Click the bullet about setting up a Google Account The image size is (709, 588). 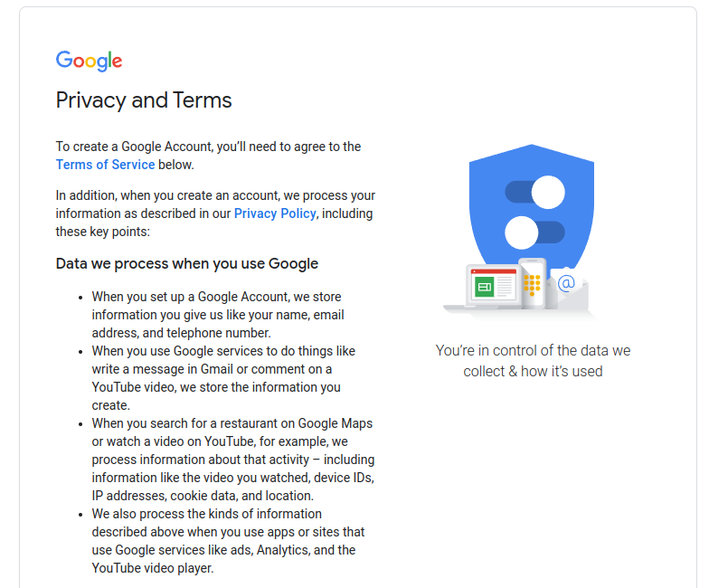pos(218,315)
